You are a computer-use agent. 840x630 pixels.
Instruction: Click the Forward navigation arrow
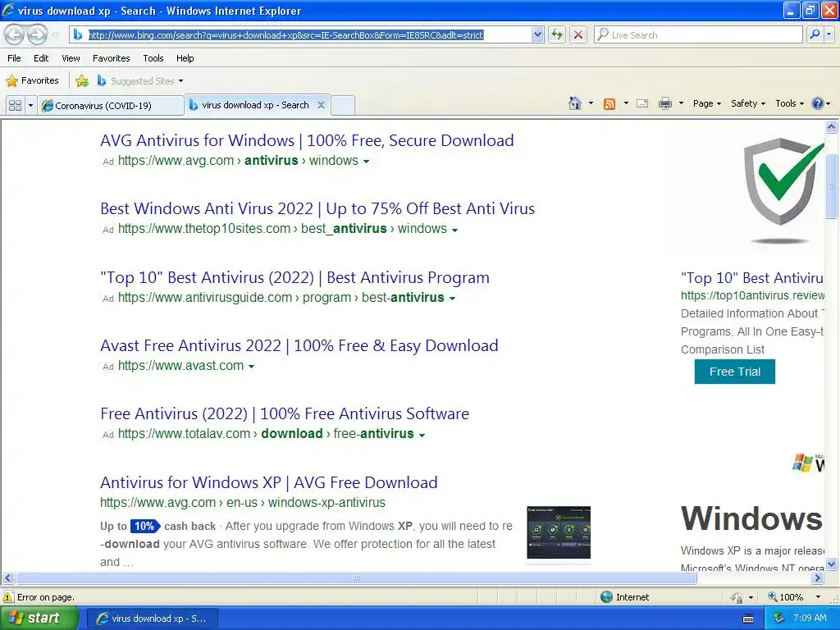(x=37, y=34)
